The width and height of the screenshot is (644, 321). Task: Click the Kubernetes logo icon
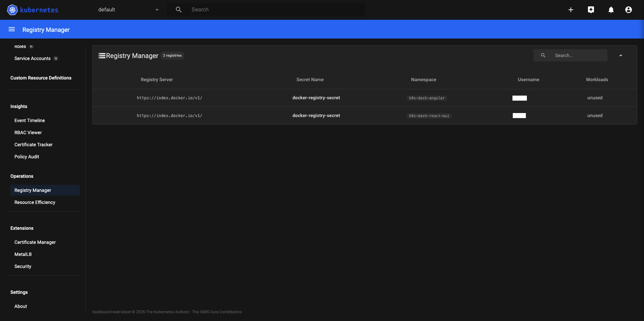12,10
